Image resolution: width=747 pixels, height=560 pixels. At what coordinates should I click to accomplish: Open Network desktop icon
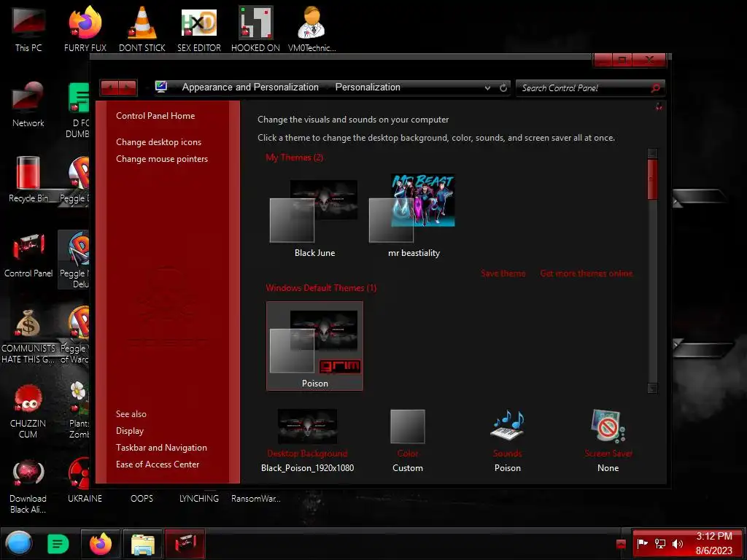coord(28,104)
